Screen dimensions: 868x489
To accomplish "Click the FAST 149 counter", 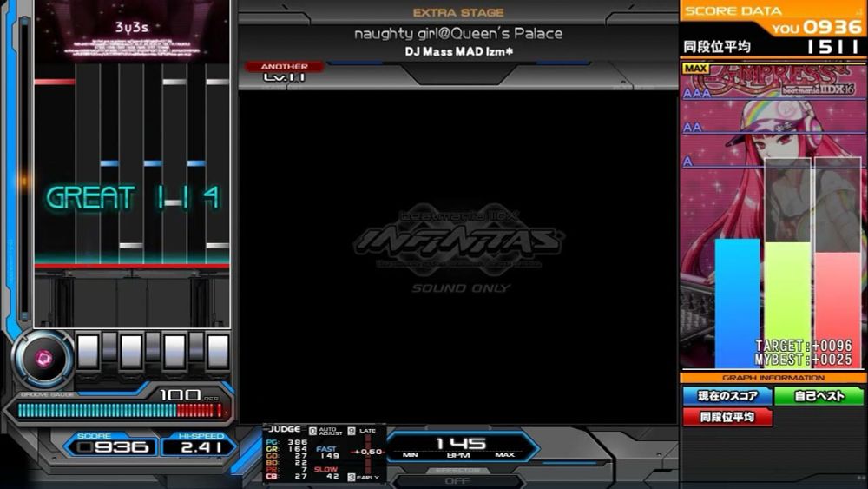I will click(328, 453).
